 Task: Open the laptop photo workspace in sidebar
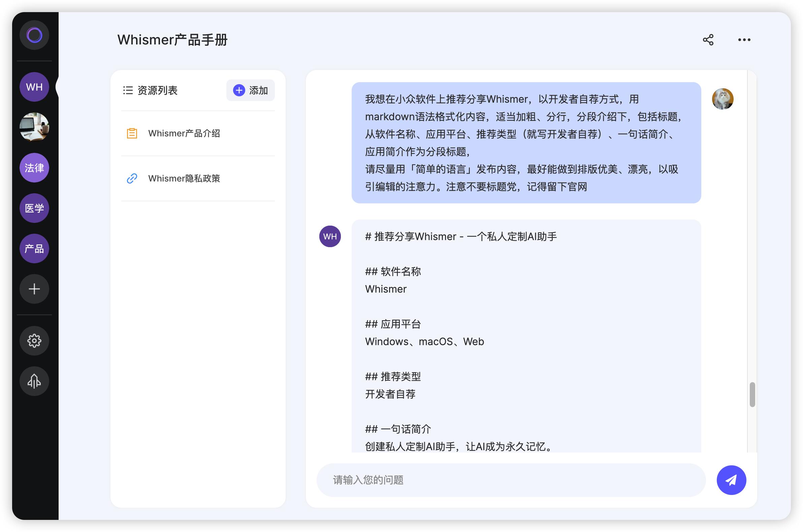click(x=34, y=127)
